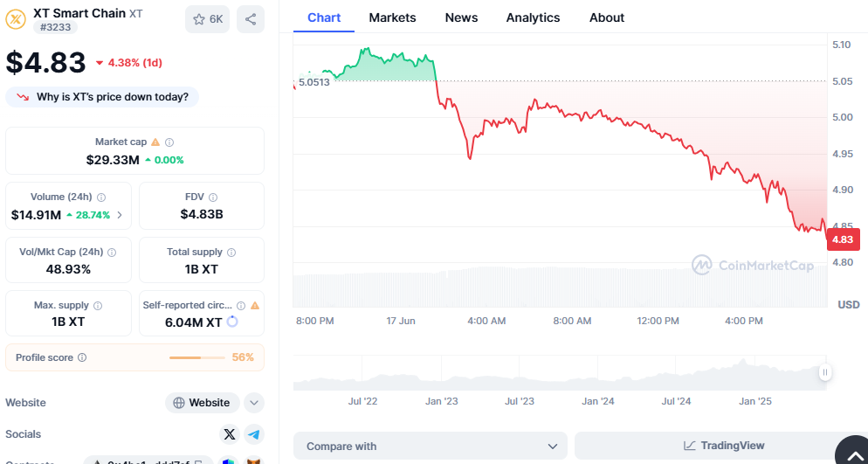Open the FDV info icon
868x464 pixels.
click(x=213, y=197)
